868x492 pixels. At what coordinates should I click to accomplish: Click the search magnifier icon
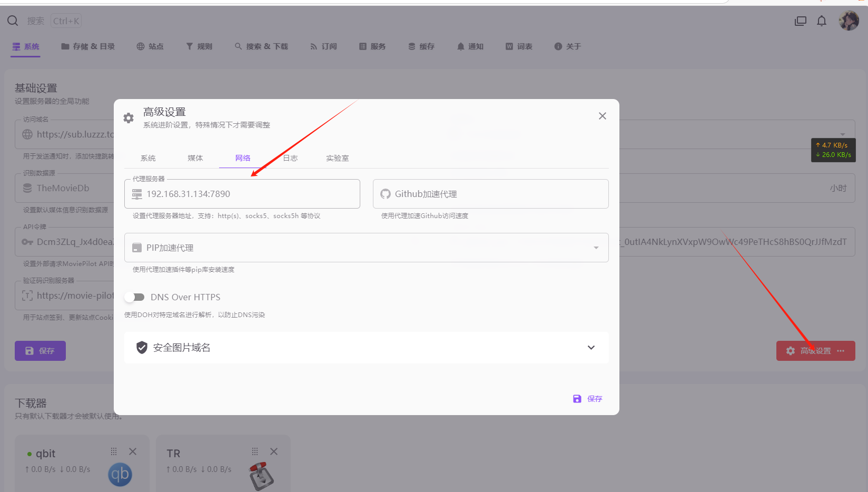point(13,21)
